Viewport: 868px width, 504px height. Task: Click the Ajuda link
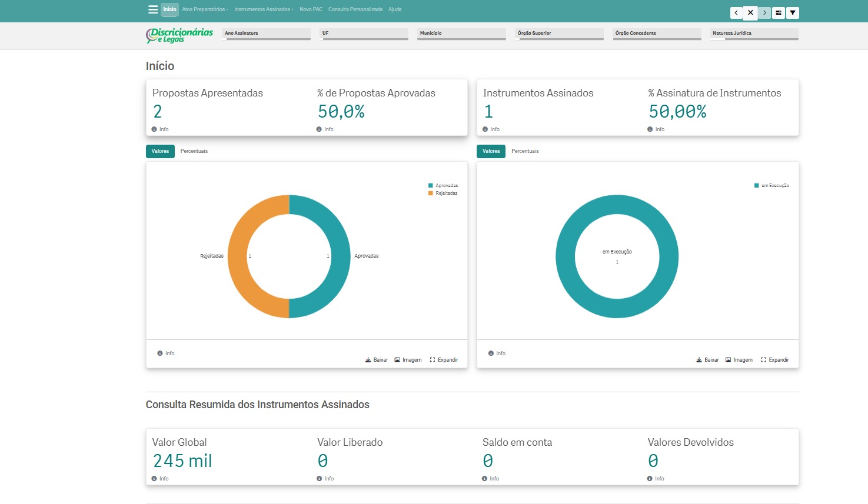[x=395, y=9]
